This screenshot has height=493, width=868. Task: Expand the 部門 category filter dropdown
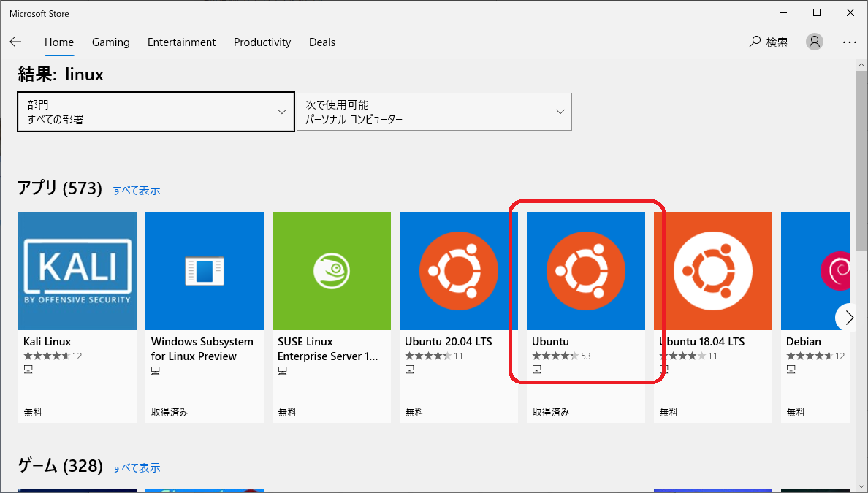(156, 112)
